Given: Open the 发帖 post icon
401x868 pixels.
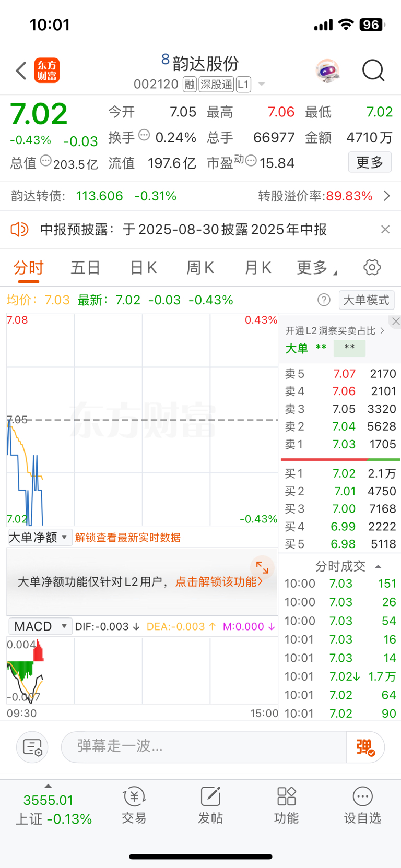Looking at the screenshot, I should (x=210, y=806).
